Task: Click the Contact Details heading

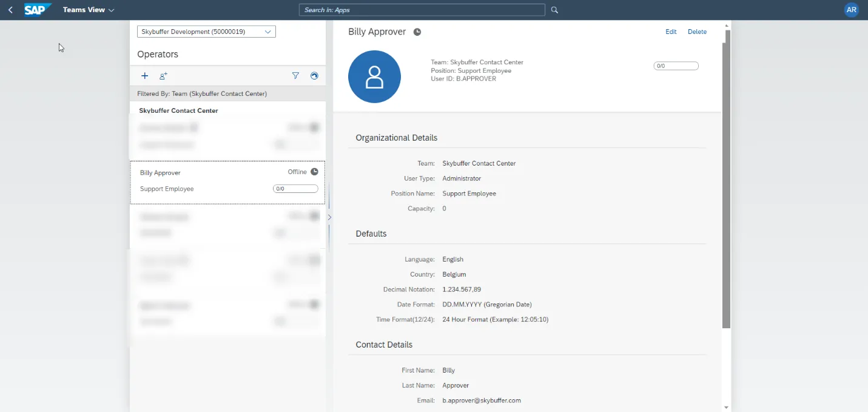Action: (384, 345)
